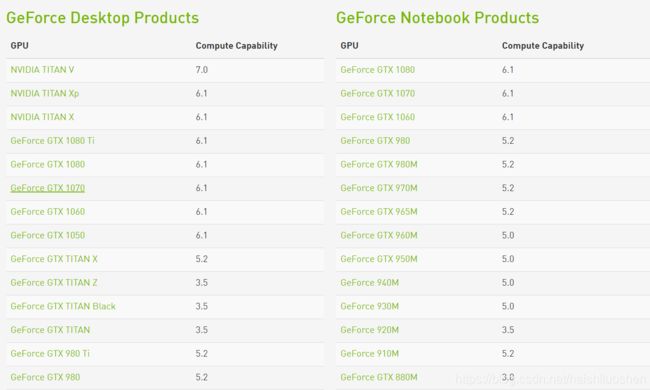Viewport: 650px width, 390px height.
Task: Open underlined GeForce GTX 1070 desktop link
Action: pyautogui.click(x=48, y=188)
